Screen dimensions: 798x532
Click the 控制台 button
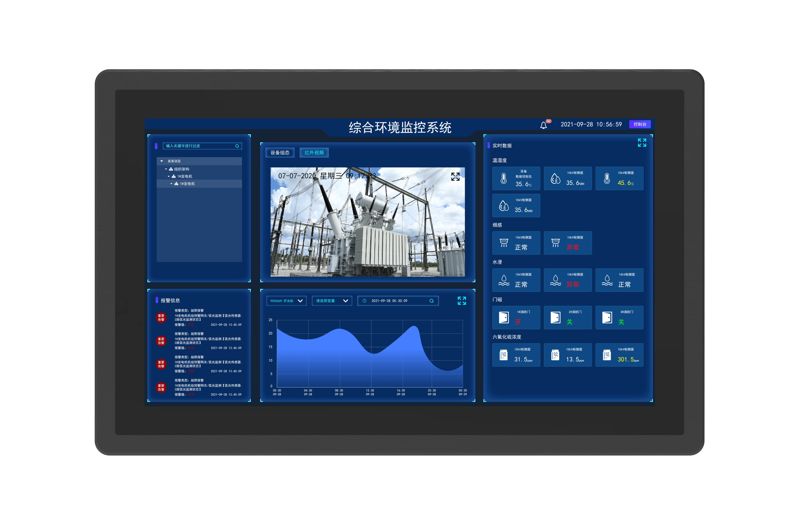click(640, 124)
